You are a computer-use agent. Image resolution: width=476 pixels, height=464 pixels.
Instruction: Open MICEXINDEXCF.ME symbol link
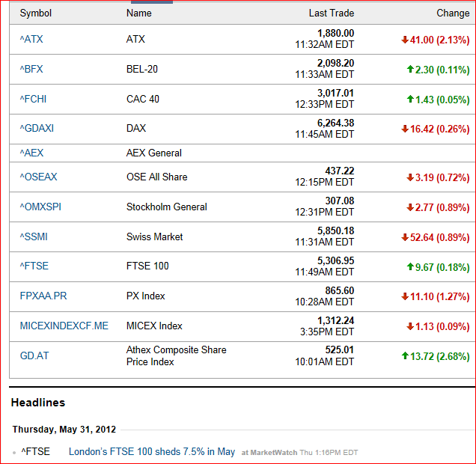(64, 326)
